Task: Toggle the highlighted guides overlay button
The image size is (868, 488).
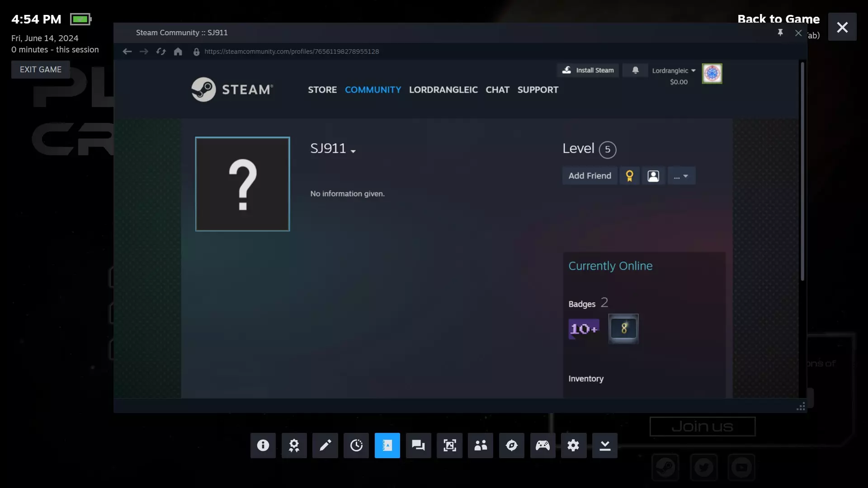Action: coord(387,446)
